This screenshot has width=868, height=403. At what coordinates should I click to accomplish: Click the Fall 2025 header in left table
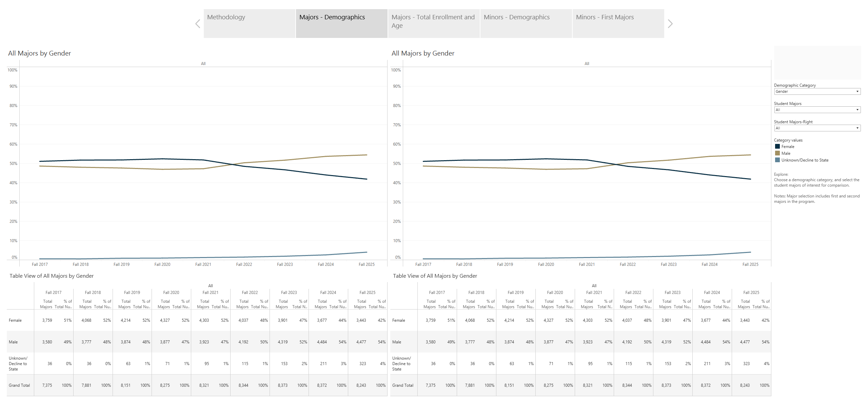pos(367,293)
